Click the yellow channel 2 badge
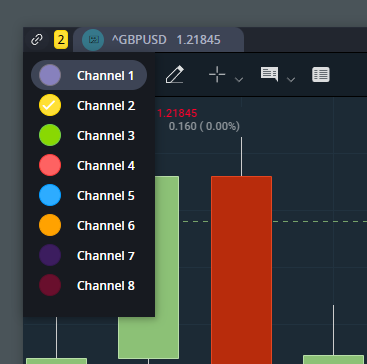Viewport: 367px width, 364px height. coord(61,40)
